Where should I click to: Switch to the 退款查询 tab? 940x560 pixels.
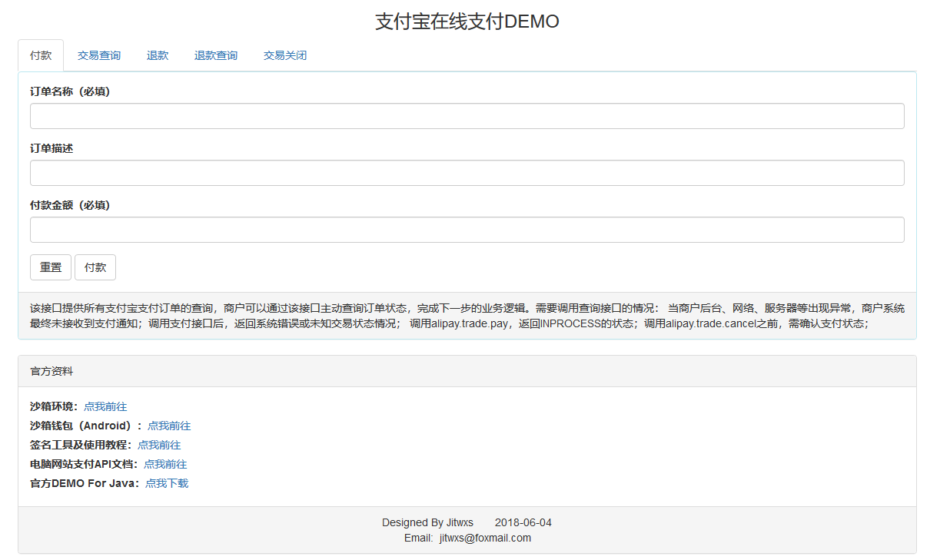pyautogui.click(x=215, y=55)
